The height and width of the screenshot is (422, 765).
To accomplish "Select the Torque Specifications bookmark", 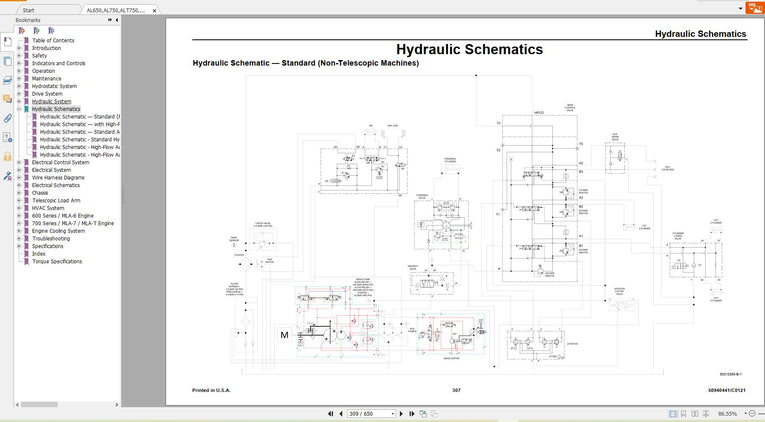I will tap(56, 261).
